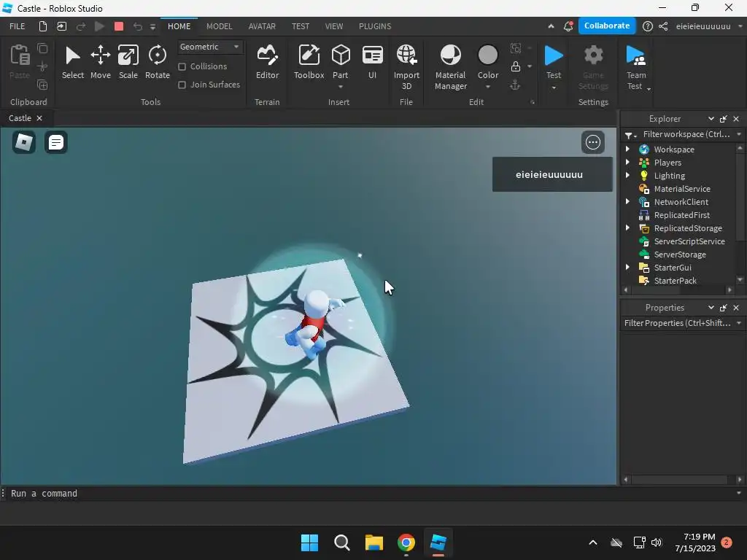
Task: Select StarterPack in Explorer
Action: coord(675,281)
